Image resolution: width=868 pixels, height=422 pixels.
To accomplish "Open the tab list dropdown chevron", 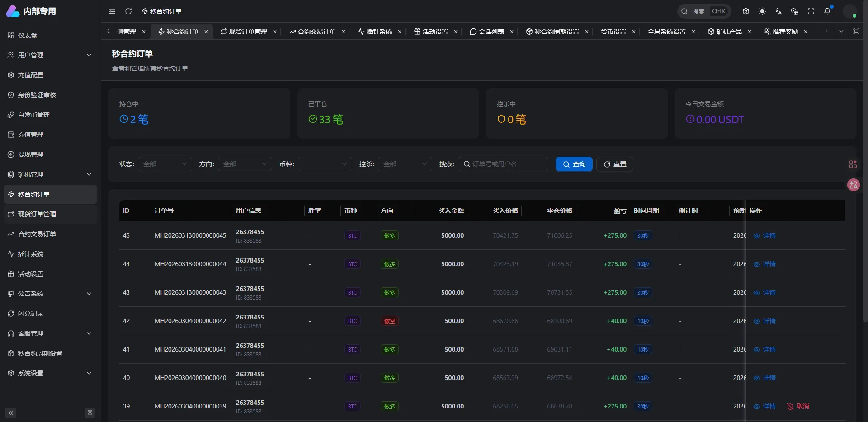I will 841,31.
